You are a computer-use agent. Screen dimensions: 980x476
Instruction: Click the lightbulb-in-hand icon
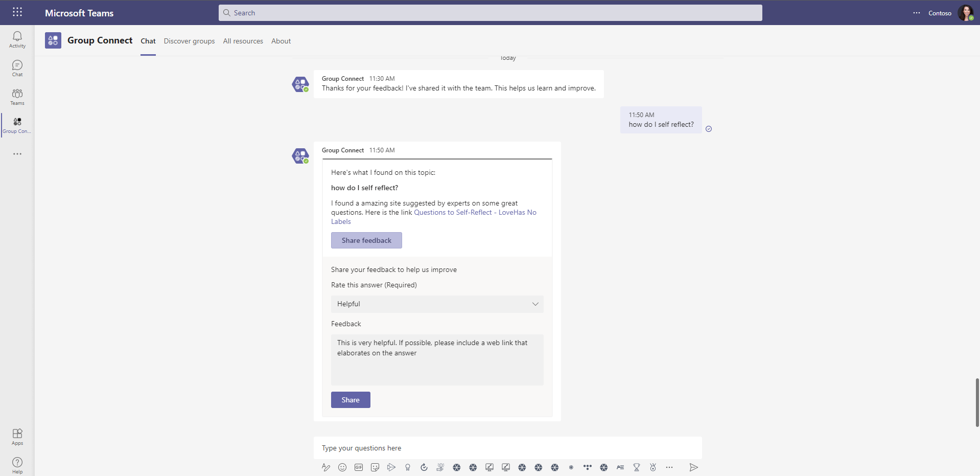[x=440, y=467]
